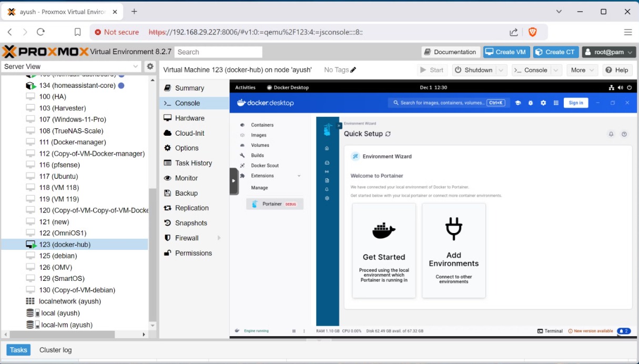The height and width of the screenshot is (364, 639).
Task: Select VM 107 (Windows-11-Pro) in tree
Action: [x=73, y=119]
